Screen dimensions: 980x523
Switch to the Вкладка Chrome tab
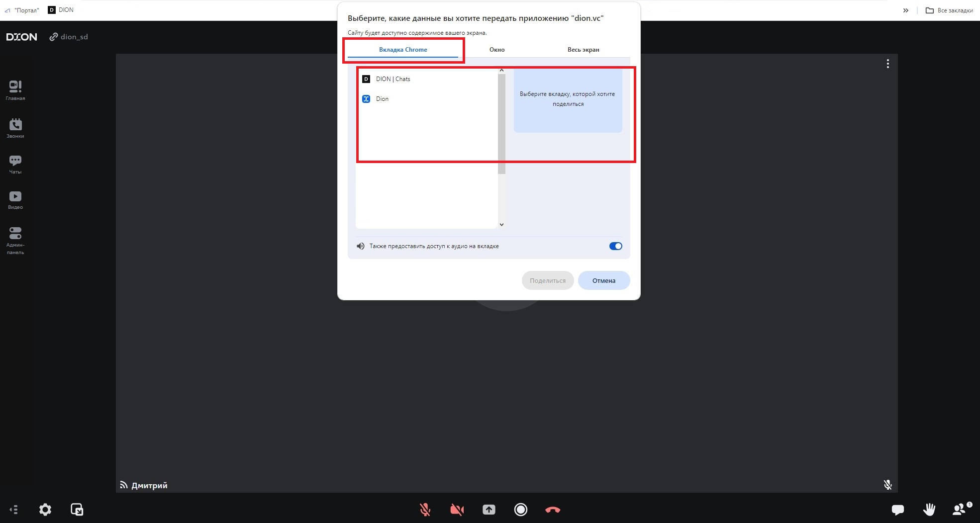tap(403, 50)
